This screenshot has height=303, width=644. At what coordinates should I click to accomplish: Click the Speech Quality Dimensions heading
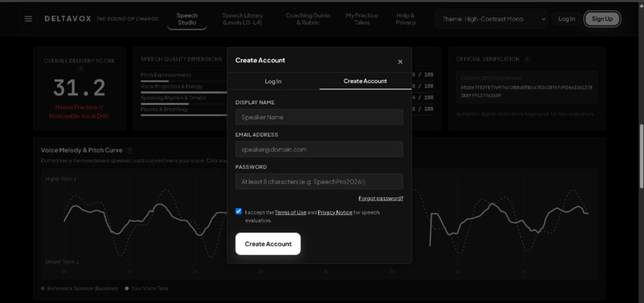click(x=181, y=59)
